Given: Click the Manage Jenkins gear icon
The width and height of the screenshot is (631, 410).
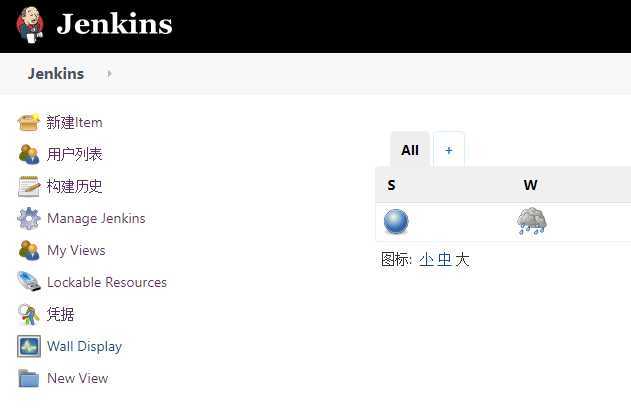Looking at the screenshot, I should tap(29, 218).
